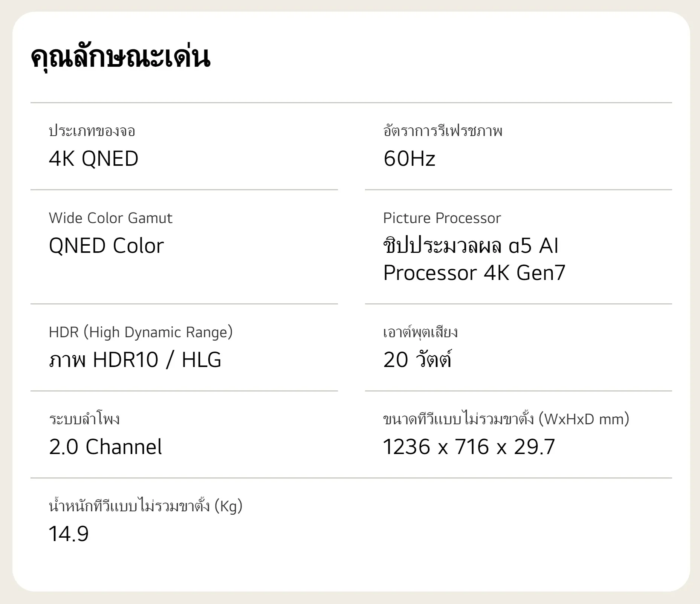Select the 2.0 Channel speaker value
This screenshot has height=604, width=700.
105,447
